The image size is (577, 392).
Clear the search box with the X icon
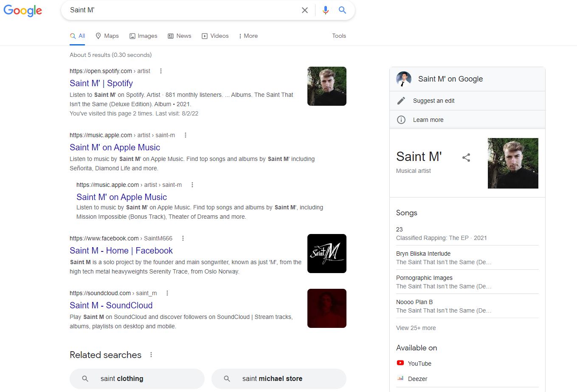point(305,10)
